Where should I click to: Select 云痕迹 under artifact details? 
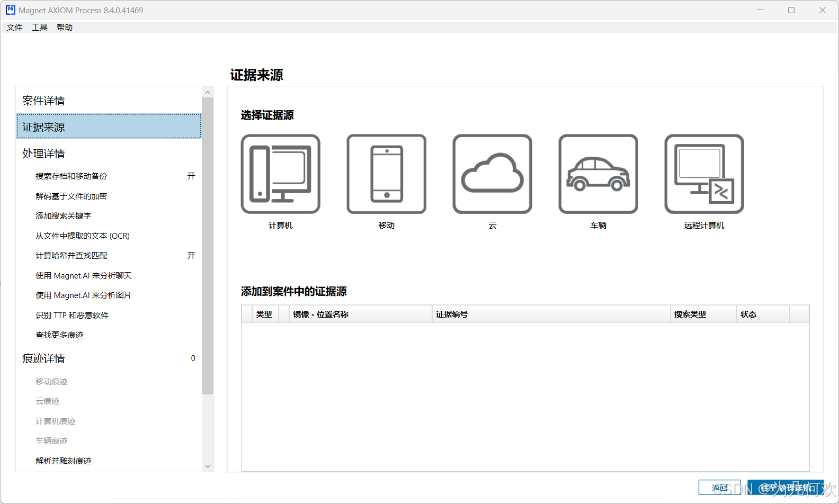pos(47,401)
